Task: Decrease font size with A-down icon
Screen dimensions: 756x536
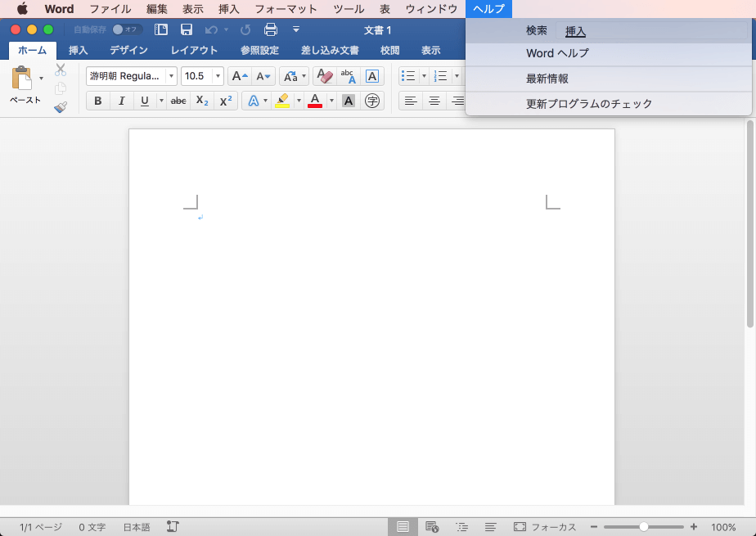Action: (263, 76)
